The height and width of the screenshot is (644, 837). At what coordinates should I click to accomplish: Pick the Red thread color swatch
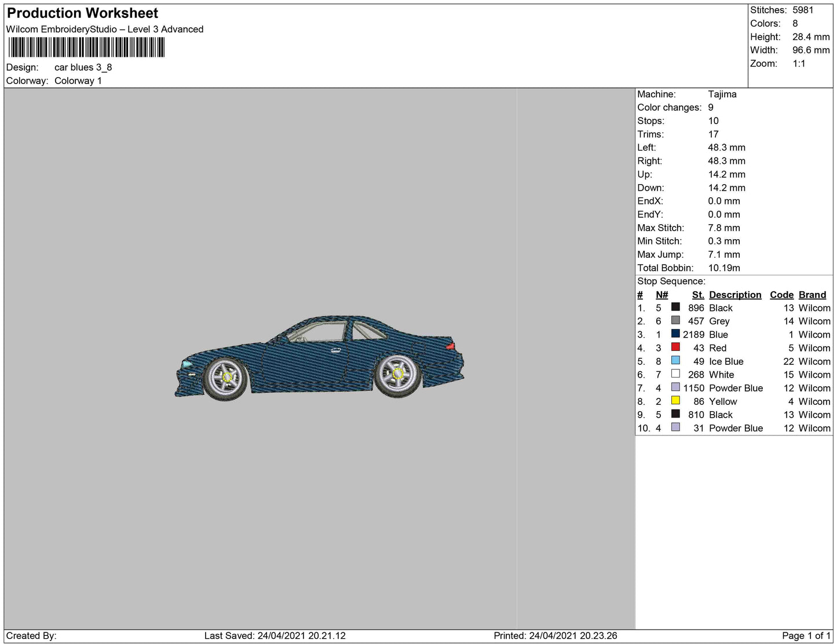(x=675, y=347)
